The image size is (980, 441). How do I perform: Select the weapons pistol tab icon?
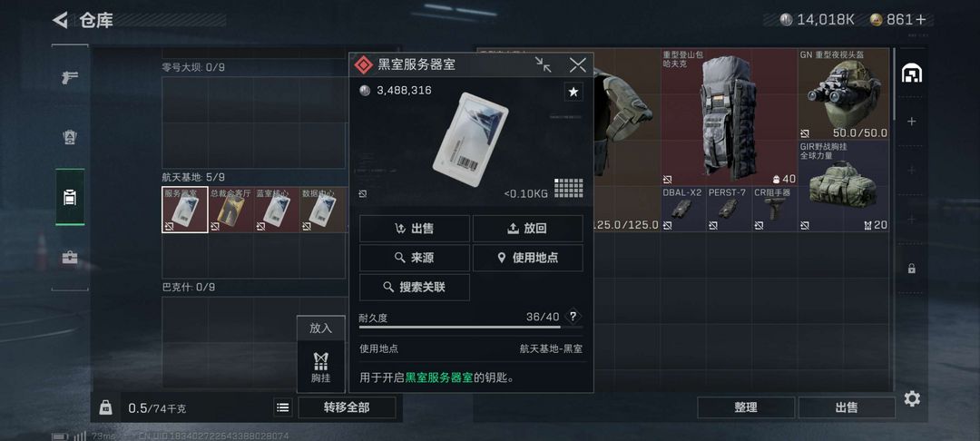[69, 77]
